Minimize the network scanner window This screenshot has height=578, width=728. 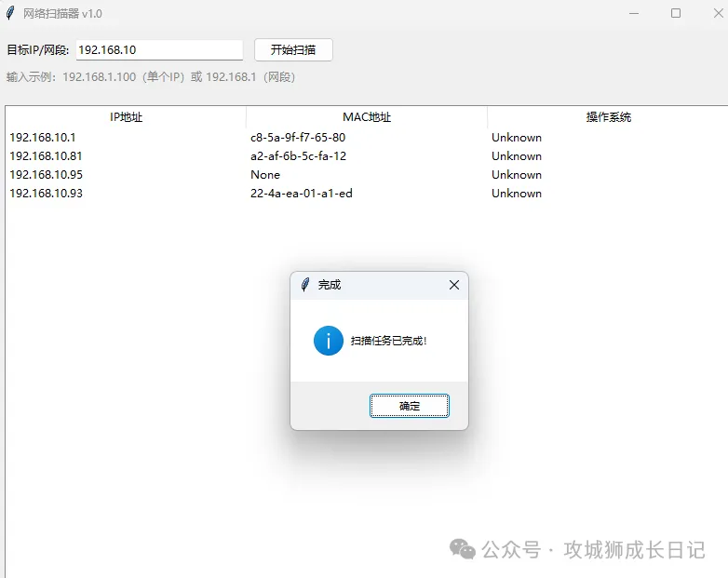click(x=634, y=13)
